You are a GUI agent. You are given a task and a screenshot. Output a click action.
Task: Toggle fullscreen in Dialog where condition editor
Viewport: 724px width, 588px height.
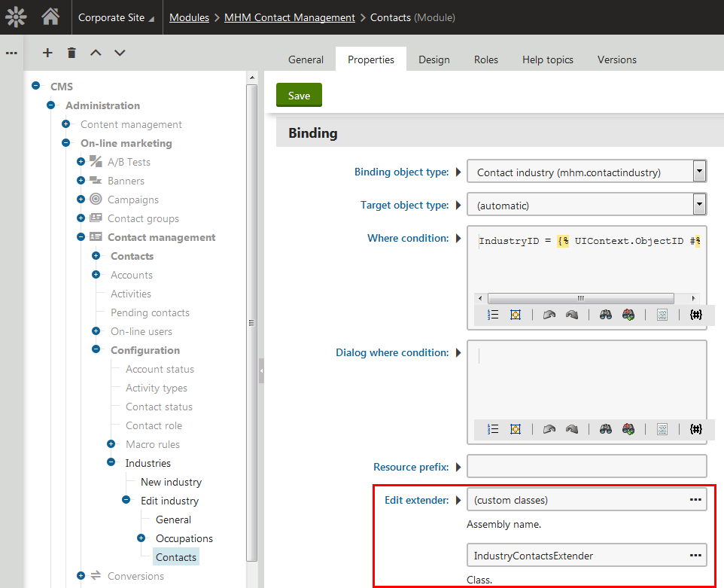pyautogui.click(x=516, y=429)
